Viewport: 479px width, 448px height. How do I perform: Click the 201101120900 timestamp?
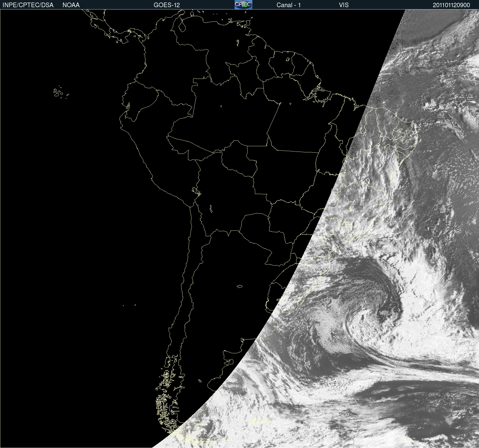point(451,5)
